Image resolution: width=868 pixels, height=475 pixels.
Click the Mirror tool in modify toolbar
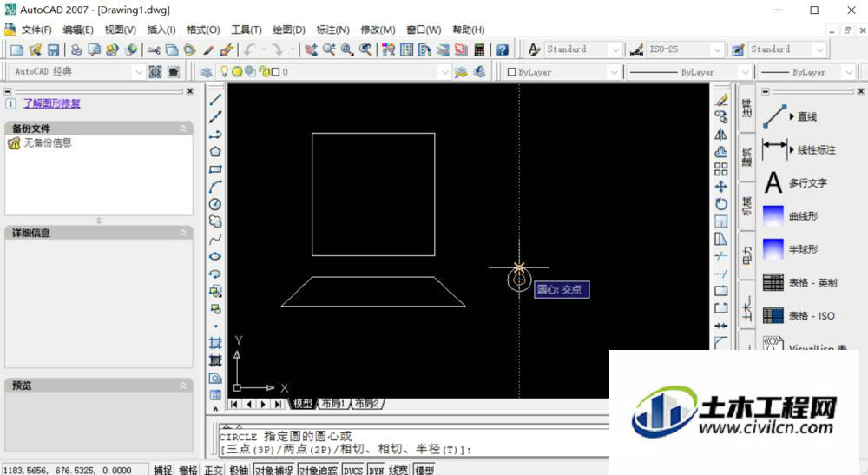point(720,135)
